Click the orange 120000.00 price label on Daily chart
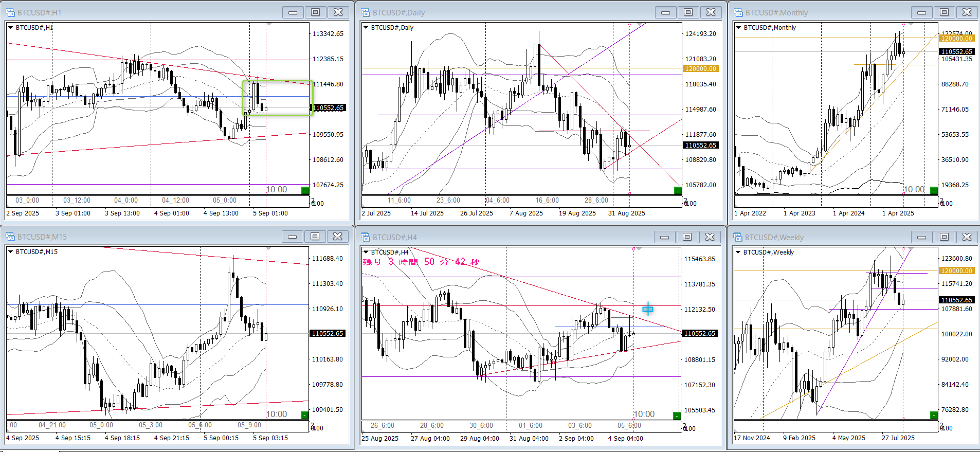Image resolution: width=980 pixels, height=452 pixels. 700,68
